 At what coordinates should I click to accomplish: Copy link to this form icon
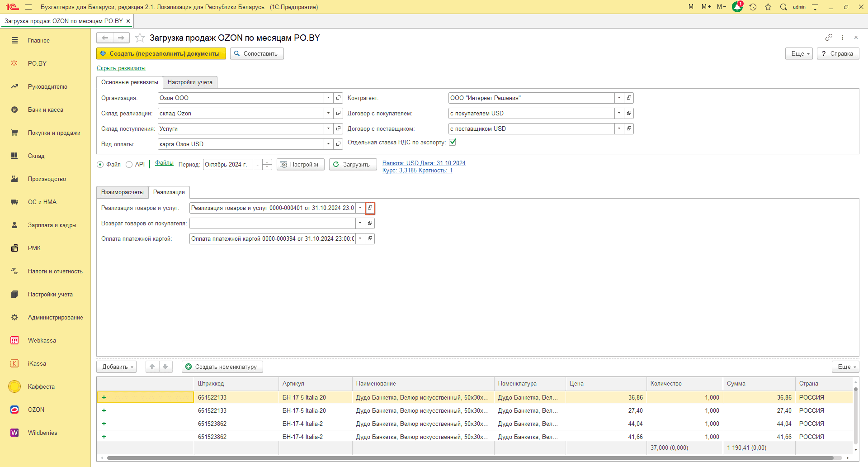[x=829, y=37]
